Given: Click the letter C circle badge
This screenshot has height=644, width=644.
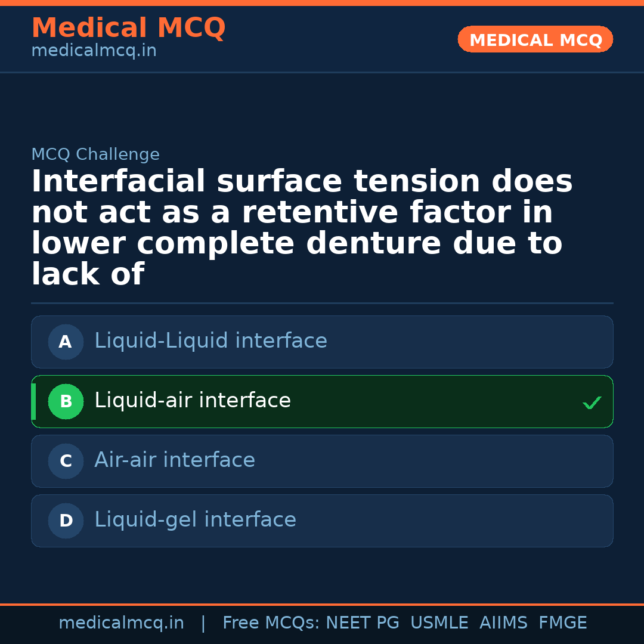Looking at the screenshot, I should click(x=66, y=462).
